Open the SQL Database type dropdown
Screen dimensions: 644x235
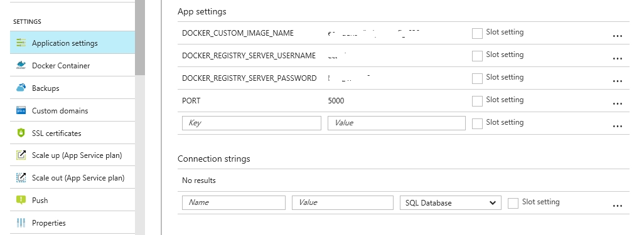click(451, 202)
